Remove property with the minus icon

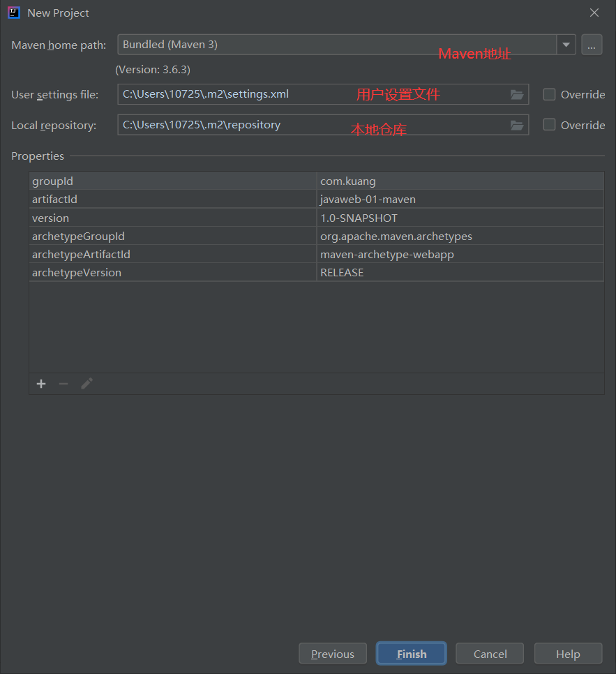click(63, 384)
